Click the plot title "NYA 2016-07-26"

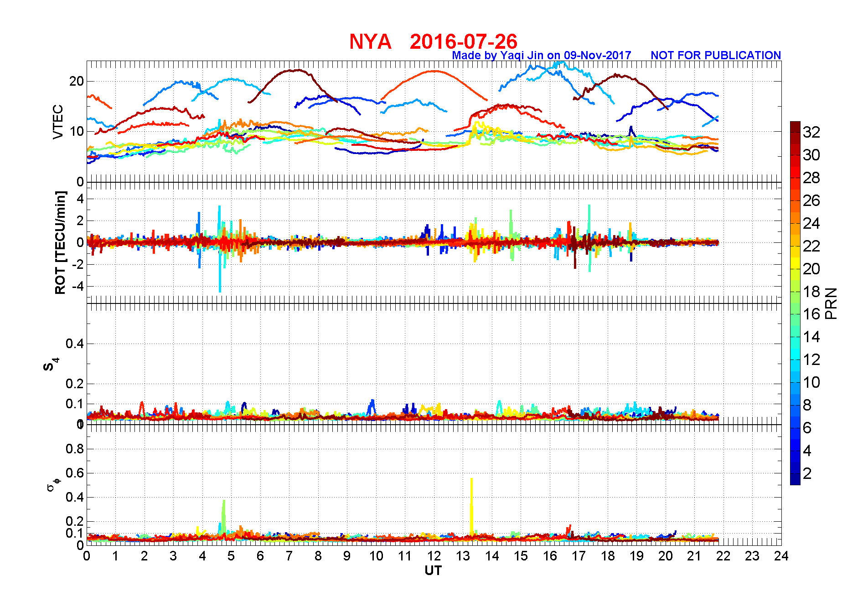coord(433,42)
